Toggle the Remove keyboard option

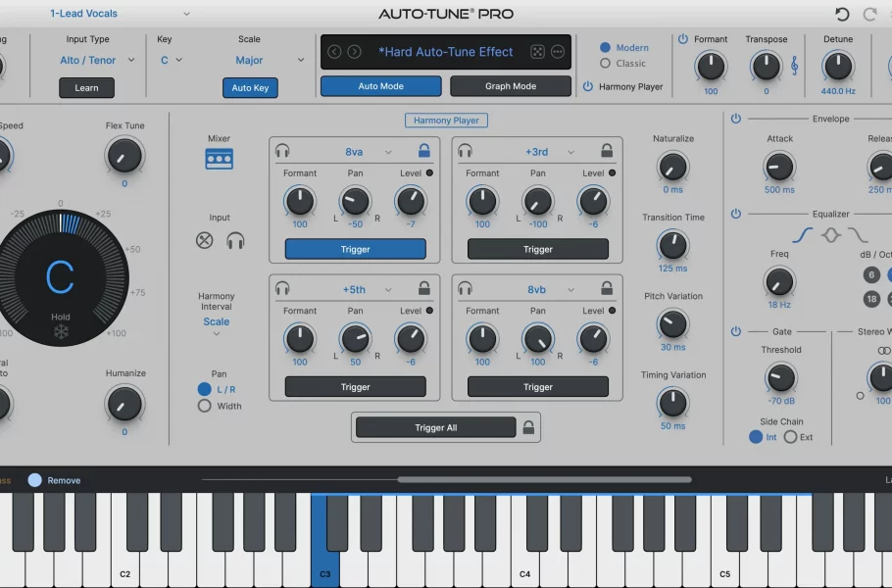click(x=34, y=480)
